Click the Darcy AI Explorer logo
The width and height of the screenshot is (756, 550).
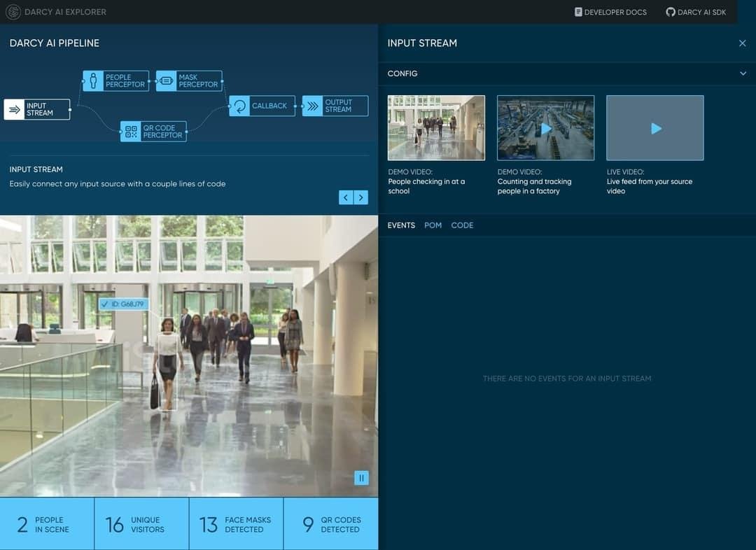(x=13, y=12)
